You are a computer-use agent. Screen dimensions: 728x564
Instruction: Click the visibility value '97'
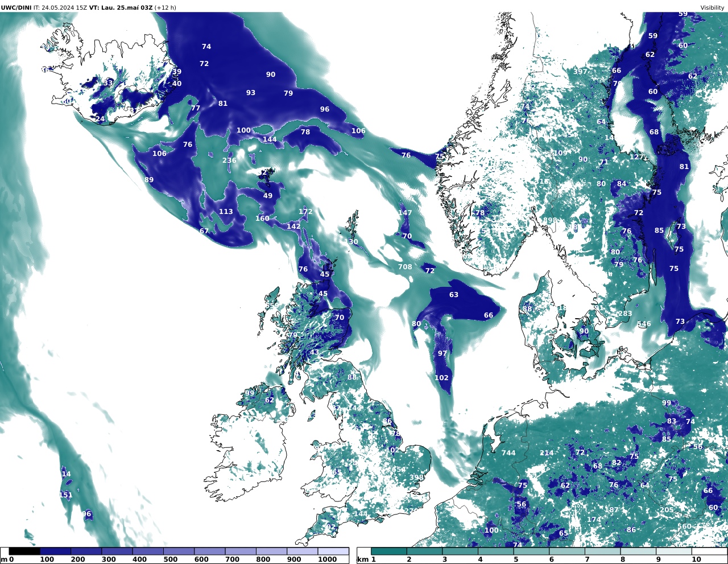442,353
